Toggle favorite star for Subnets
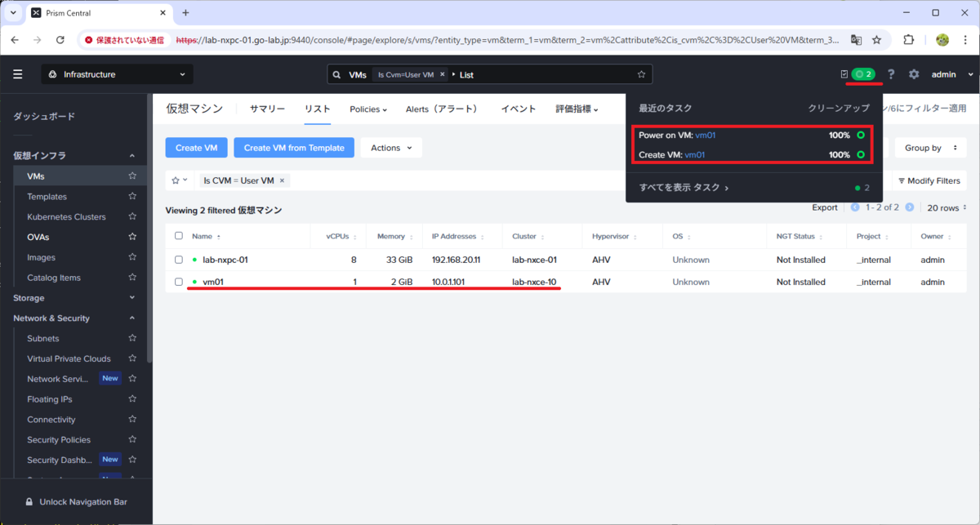Screen dimensions: 980x525 point(132,338)
